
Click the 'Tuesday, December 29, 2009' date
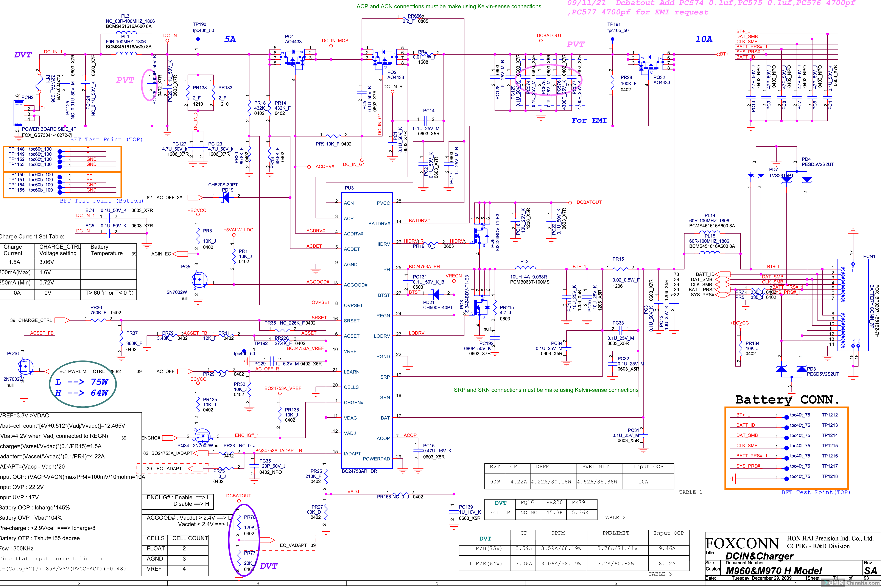coord(761,578)
